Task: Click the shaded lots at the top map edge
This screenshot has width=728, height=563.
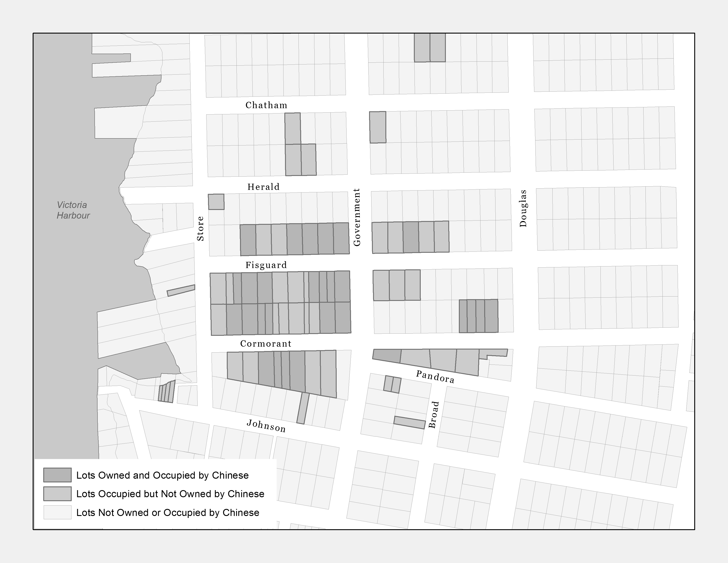Action: (x=430, y=47)
